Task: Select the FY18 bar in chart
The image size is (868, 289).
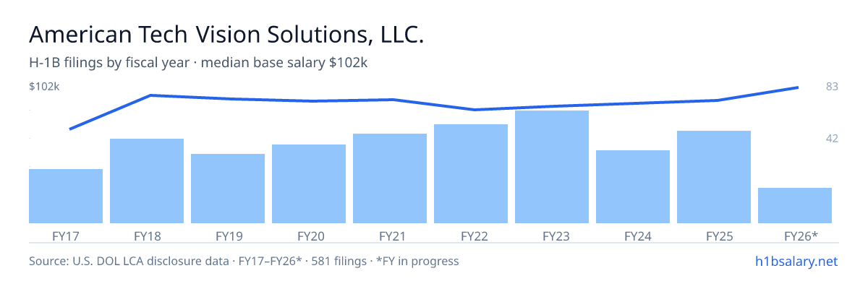Action: click(x=147, y=181)
